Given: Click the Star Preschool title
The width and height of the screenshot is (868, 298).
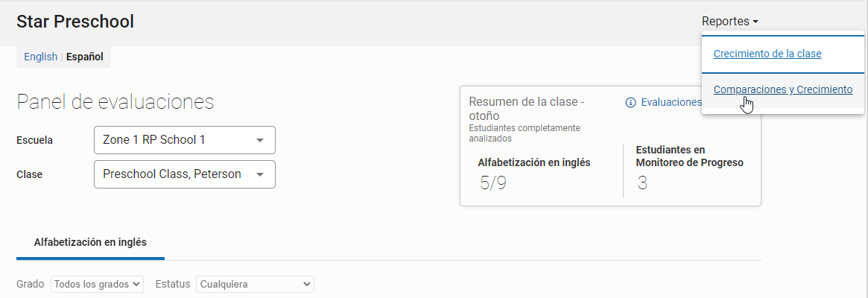Looking at the screenshot, I should tap(75, 22).
